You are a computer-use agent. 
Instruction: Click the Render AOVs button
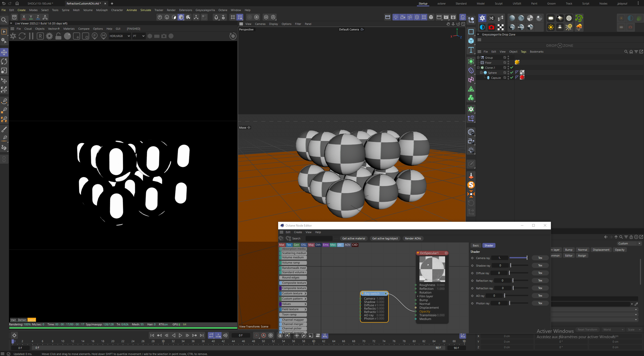pos(413,238)
